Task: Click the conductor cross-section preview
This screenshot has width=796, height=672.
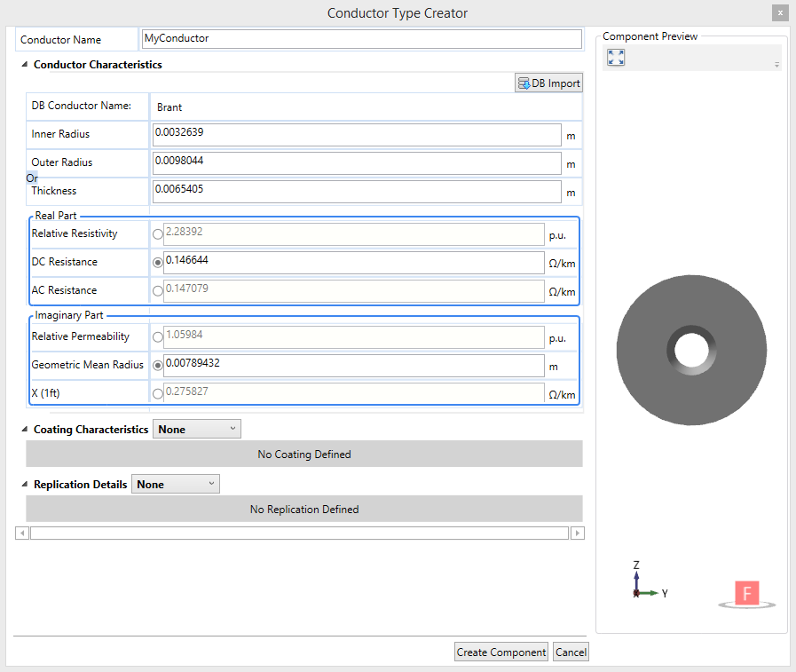Action: [x=691, y=350]
